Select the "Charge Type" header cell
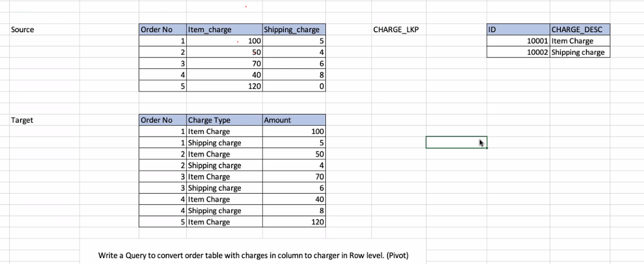Viewport: 644px width, 264px height. click(x=224, y=120)
